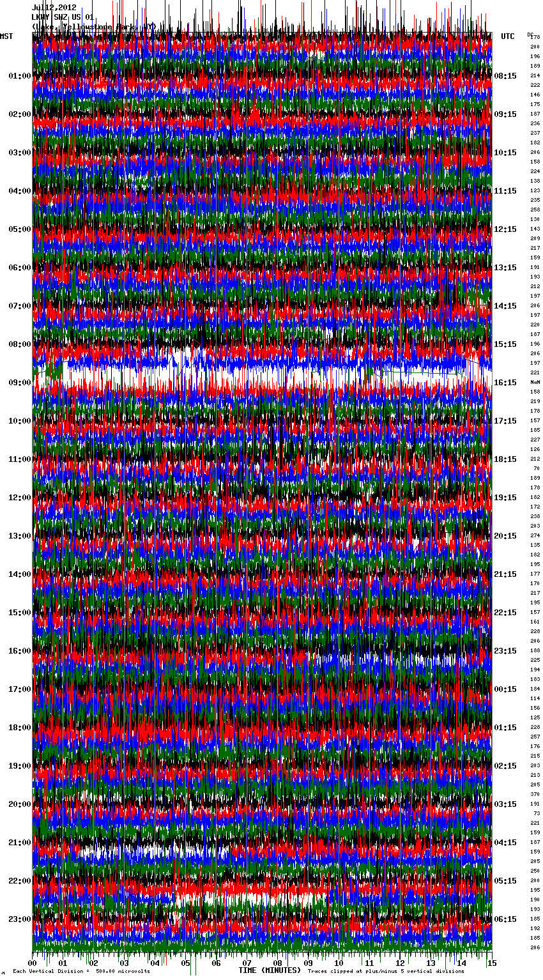Select the 06:15 UTC time label
Image resolution: width=543 pixels, height=980 pixels.
pos(505,919)
